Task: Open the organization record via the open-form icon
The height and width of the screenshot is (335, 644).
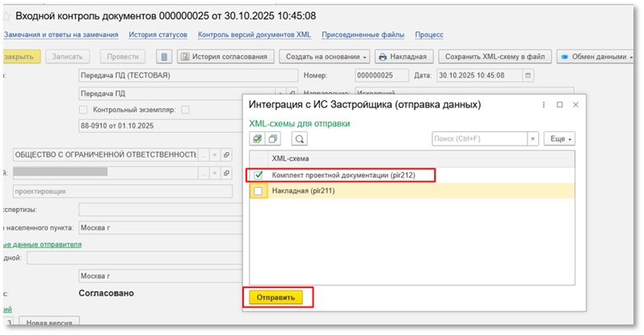Action: point(227,155)
